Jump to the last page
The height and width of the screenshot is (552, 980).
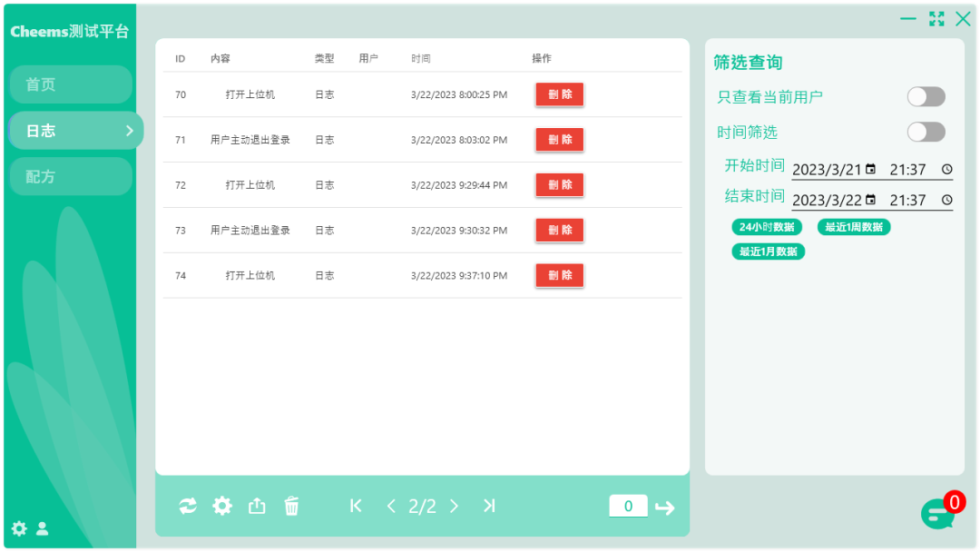pyautogui.click(x=489, y=506)
